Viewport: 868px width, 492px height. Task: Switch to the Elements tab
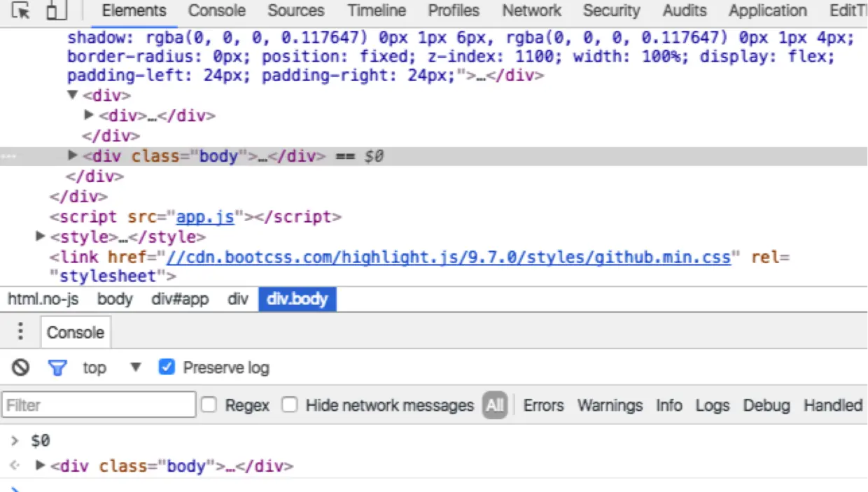[134, 10]
